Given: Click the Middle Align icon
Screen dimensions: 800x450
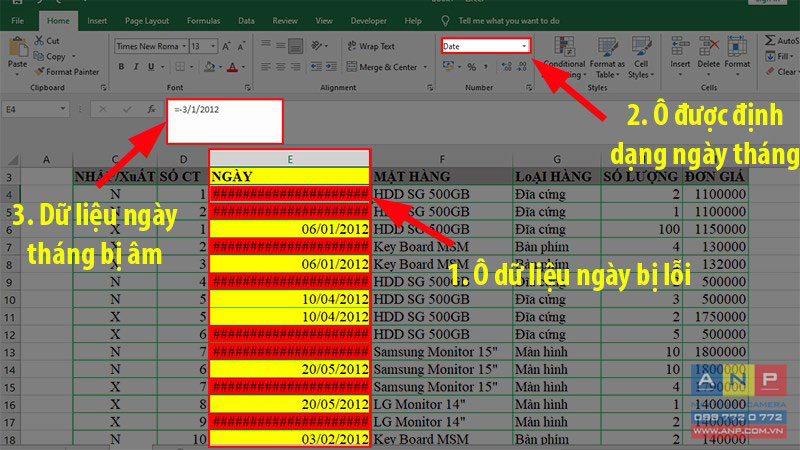Looking at the screenshot, I should 281,45.
